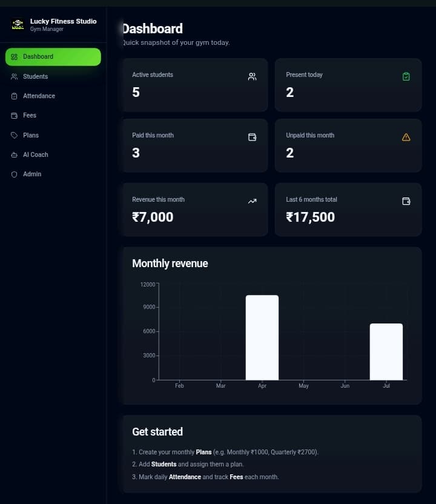Viewport: 436px width, 504px height.
Task: Click the AI Coach robot icon
Action: [14, 155]
